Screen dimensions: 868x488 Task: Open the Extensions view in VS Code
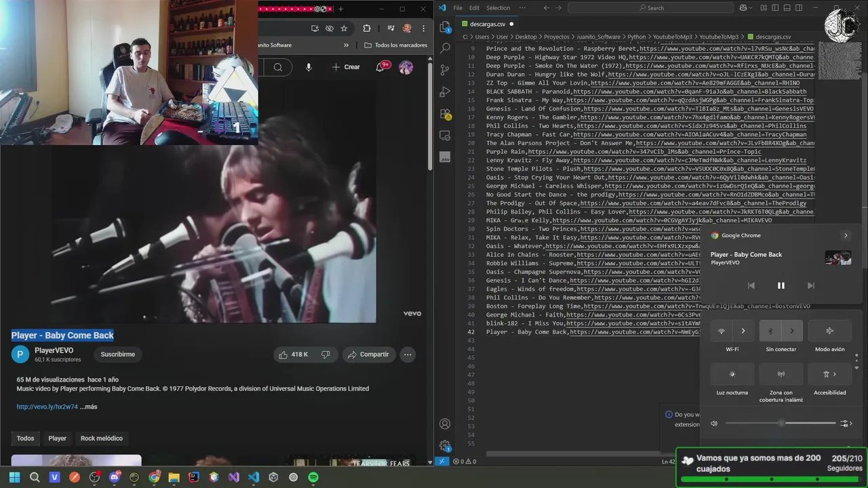(x=445, y=114)
